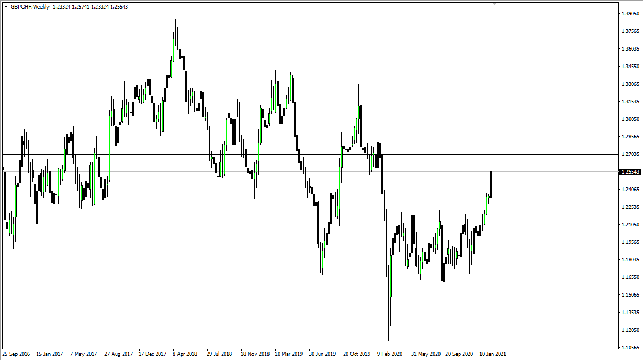The height and width of the screenshot is (361, 644).
Task: Click the price axis area on the right edge
Action: click(630, 213)
